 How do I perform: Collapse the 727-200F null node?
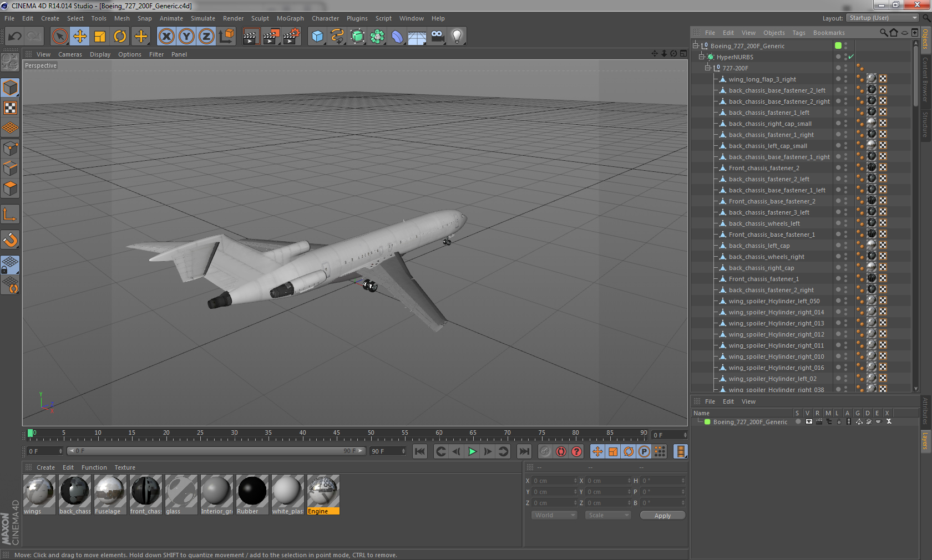pos(707,68)
